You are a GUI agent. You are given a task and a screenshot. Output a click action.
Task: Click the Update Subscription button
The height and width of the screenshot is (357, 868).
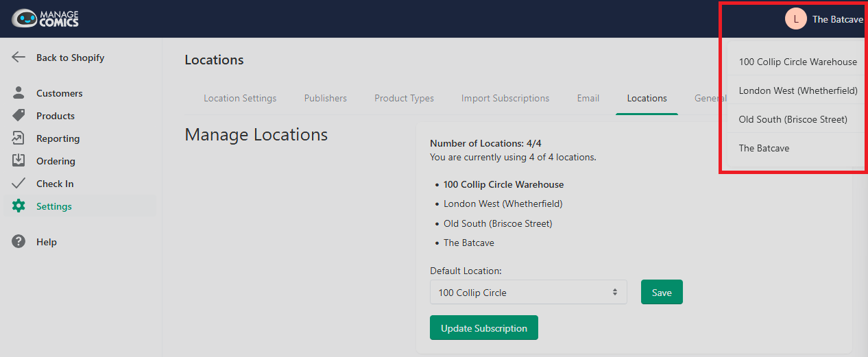[484, 328]
